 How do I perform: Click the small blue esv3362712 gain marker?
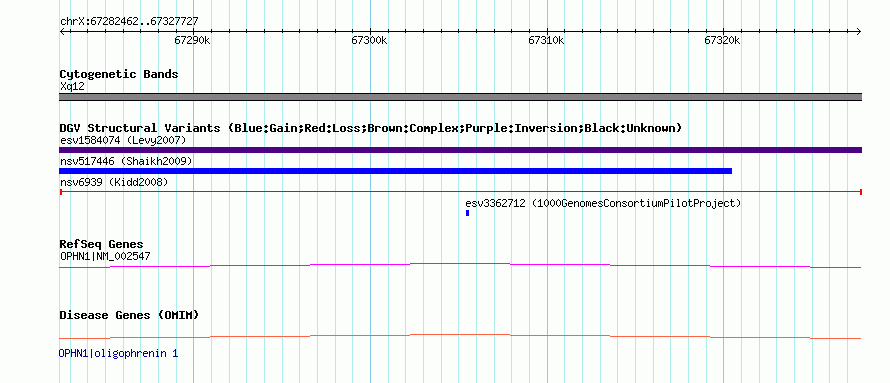coord(467,213)
